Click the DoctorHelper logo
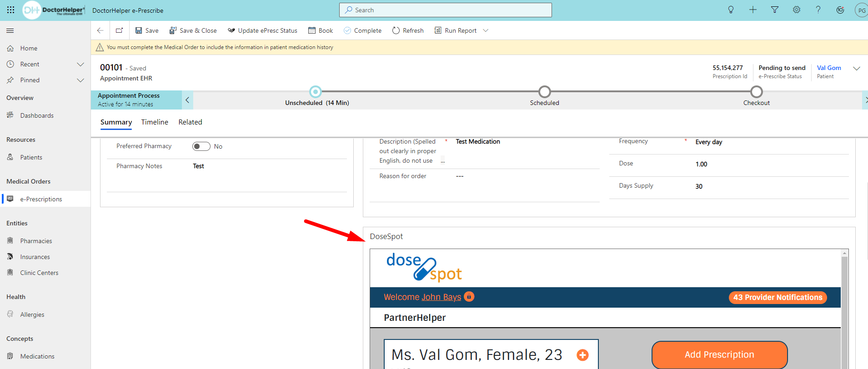The image size is (868, 369). tap(54, 10)
